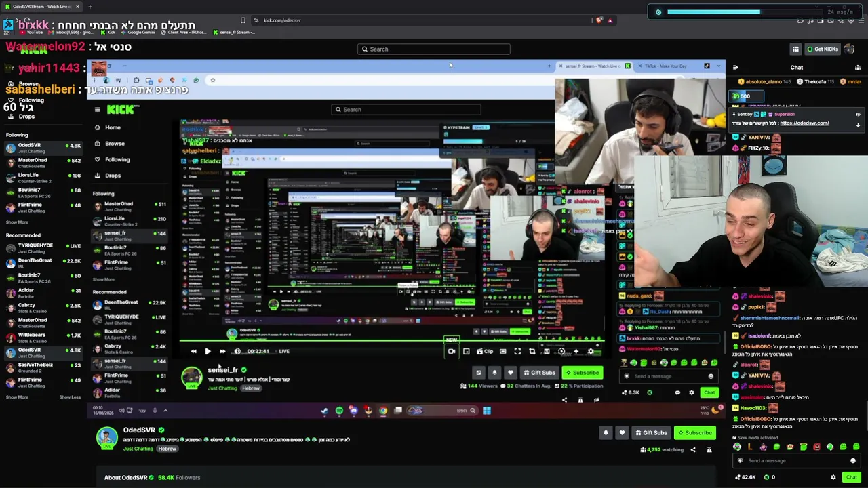
Task: Open LiorsLife channel in Following list
Action: (42, 178)
